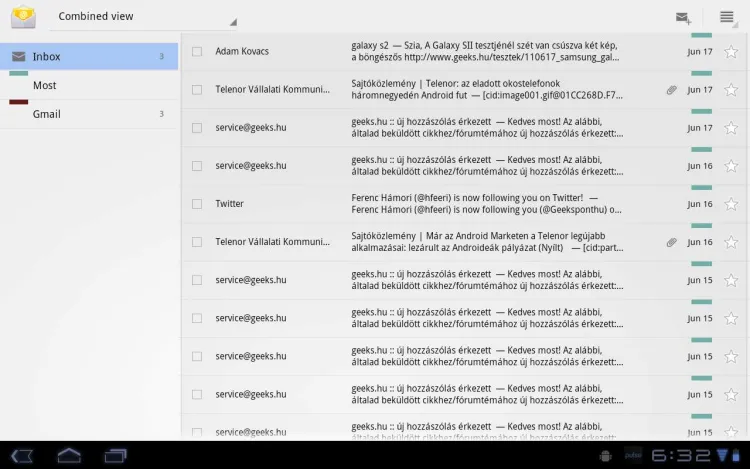The image size is (750, 469).
Task: Tick checkbox for Jun 17 Telenor email
Action: [x=197, y=90]
